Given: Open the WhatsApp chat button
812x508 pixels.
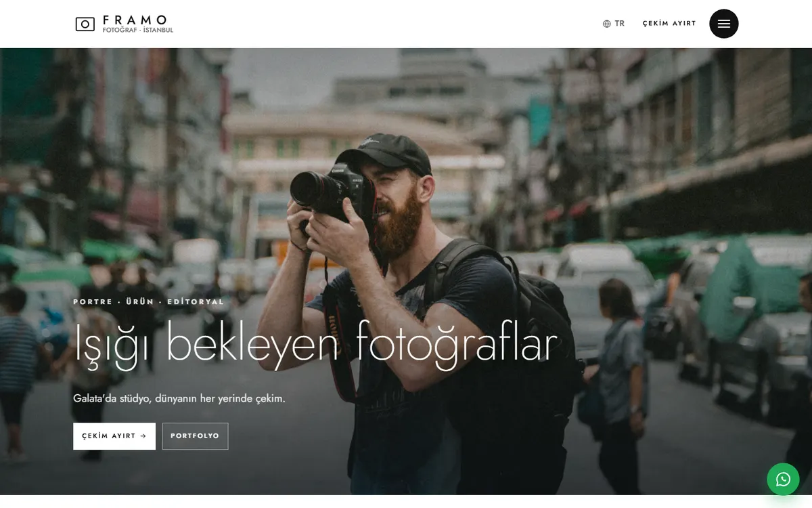Looking at the screenshot, I should click(x=783, y=480).
